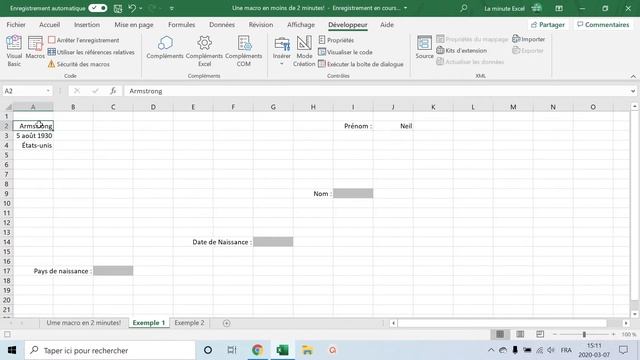Image resolution: width=640 pixels, height=360 pixels.
Task: Open the Aide tab
Action: (x=387, y=24)
